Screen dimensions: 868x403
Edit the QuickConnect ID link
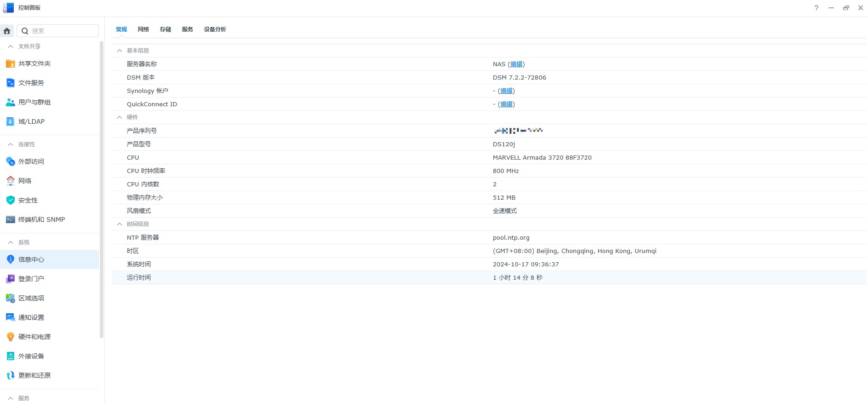[506, 104]
